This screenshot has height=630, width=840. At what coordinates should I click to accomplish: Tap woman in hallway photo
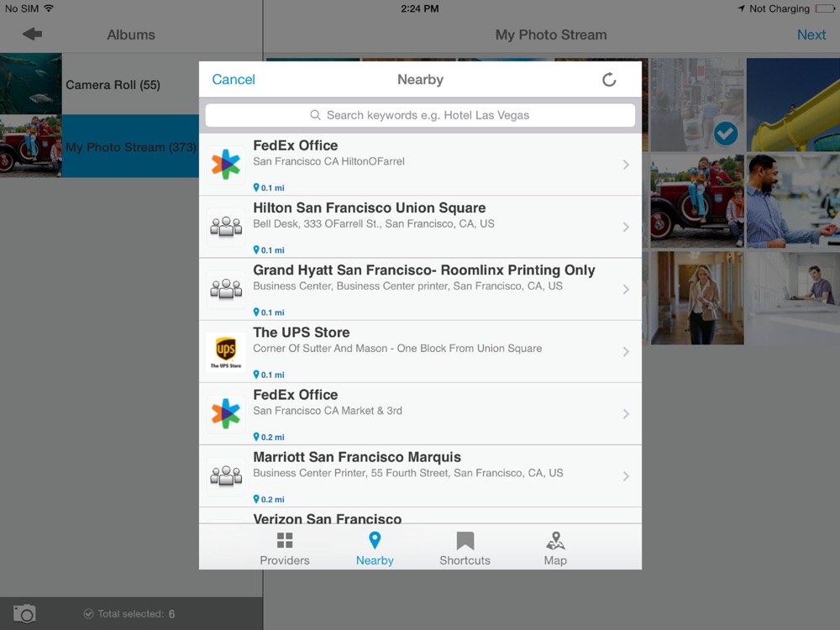[697, 298]
